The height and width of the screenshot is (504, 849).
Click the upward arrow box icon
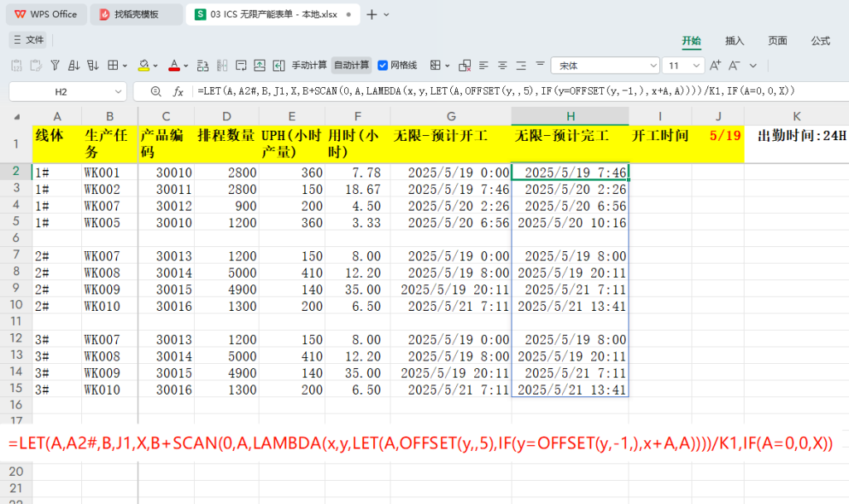pos(260,65)
